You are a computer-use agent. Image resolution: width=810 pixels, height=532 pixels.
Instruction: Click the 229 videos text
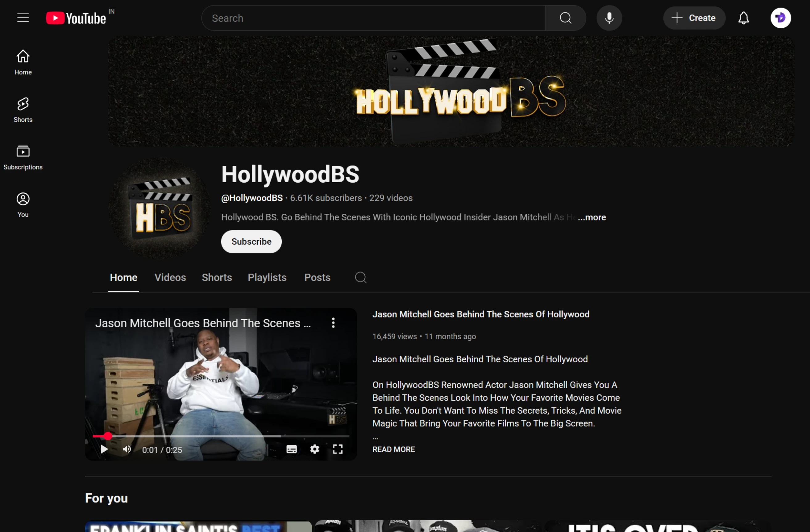(x=391, y=198)
